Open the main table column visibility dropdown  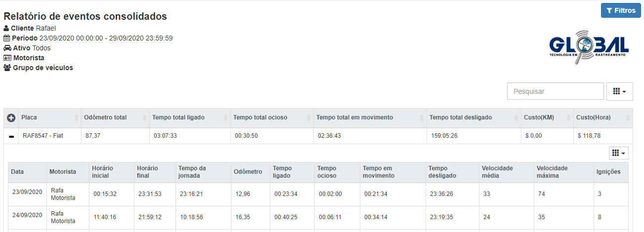click(619, 91)
